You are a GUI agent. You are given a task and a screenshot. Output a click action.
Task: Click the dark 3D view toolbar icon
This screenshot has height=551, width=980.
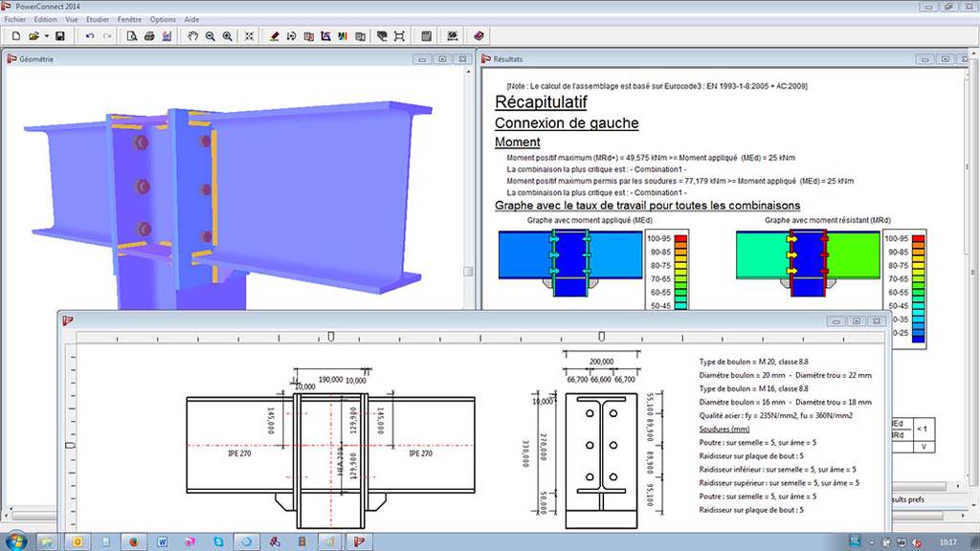coord(382,36)
